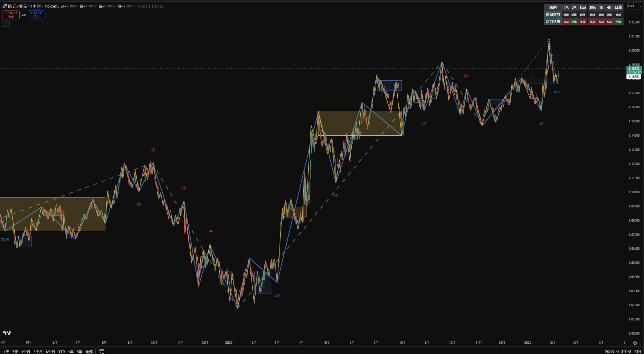
Task: Click the red sell price button
Action: [11, 15]
